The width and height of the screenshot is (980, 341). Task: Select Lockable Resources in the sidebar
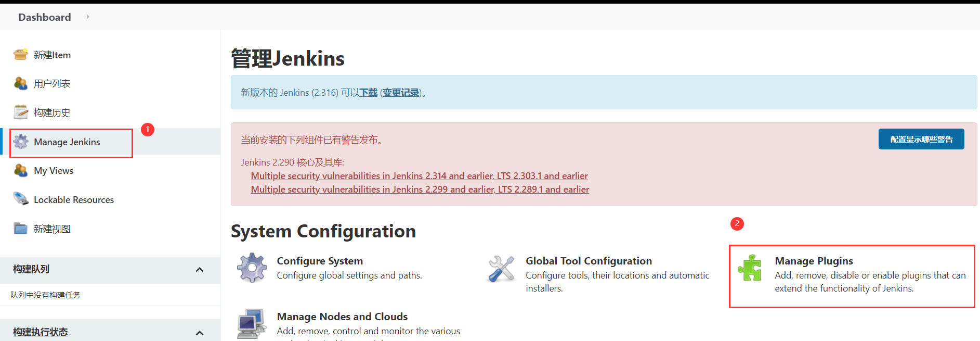pyautogui.click(x=74, y=200)
